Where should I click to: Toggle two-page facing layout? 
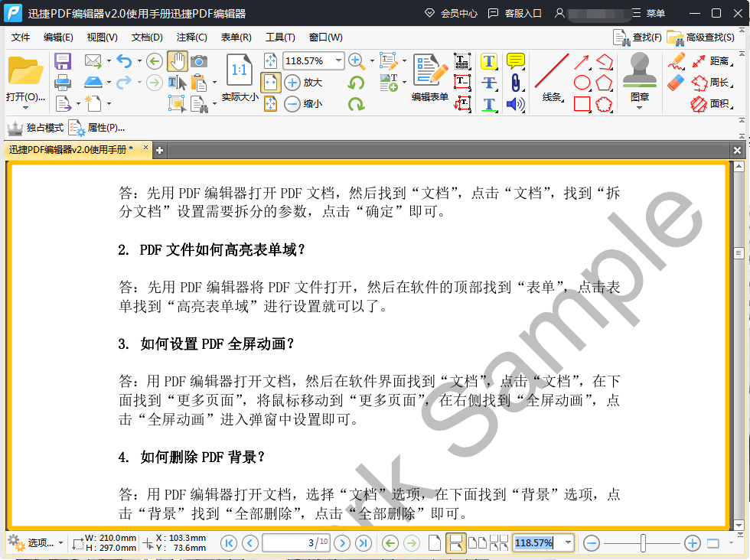477,542
